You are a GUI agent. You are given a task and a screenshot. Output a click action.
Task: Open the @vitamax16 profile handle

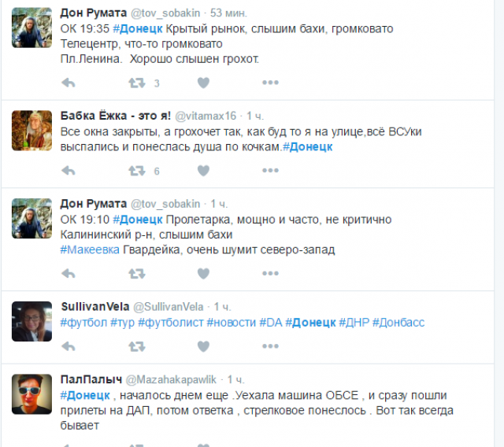(x=206, y=116)
